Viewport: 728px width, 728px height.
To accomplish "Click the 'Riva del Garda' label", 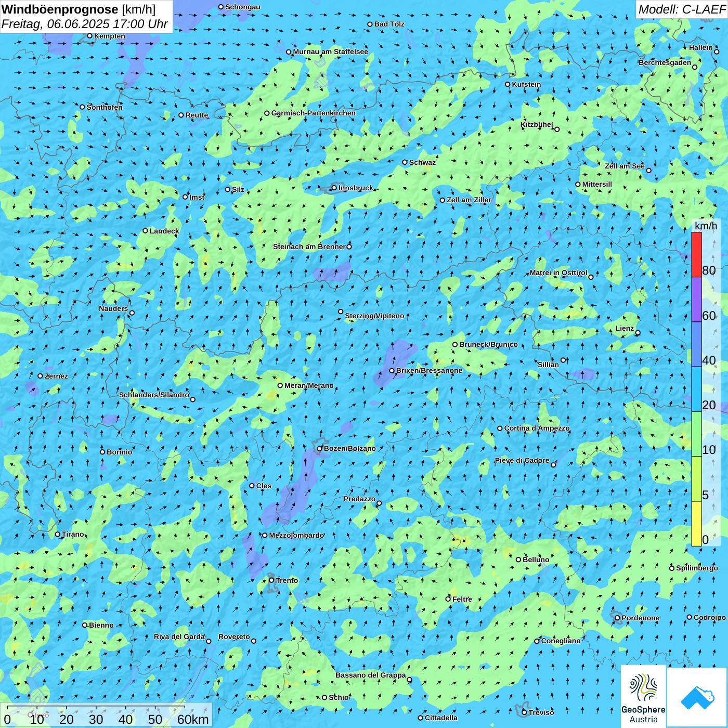I will click(x=179, y=636).
